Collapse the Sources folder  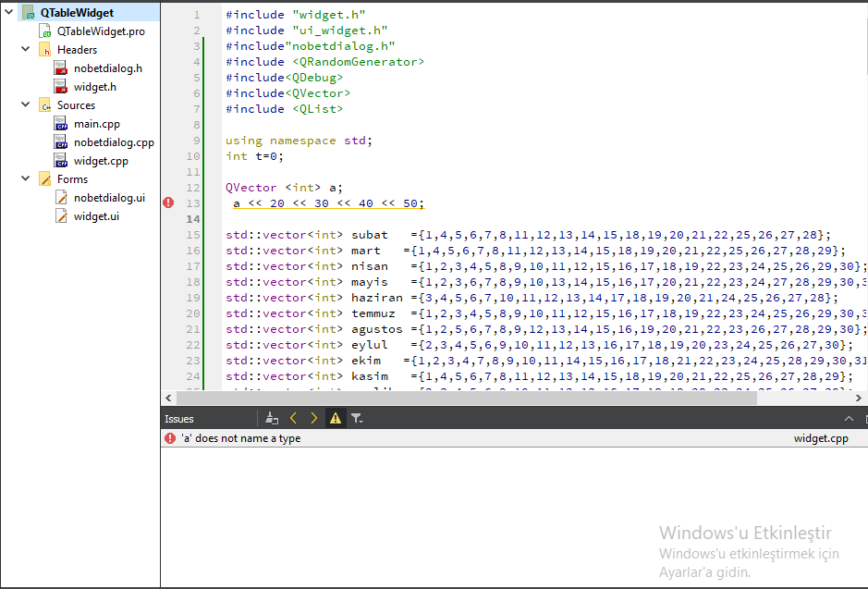click(27, 105)
